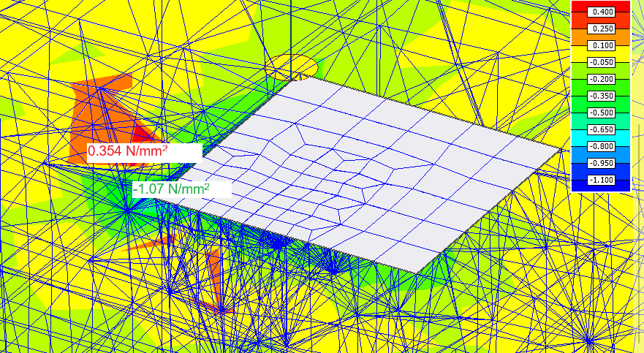Click the -1.100 legend value
644x353 pixels.
(602, 180)
